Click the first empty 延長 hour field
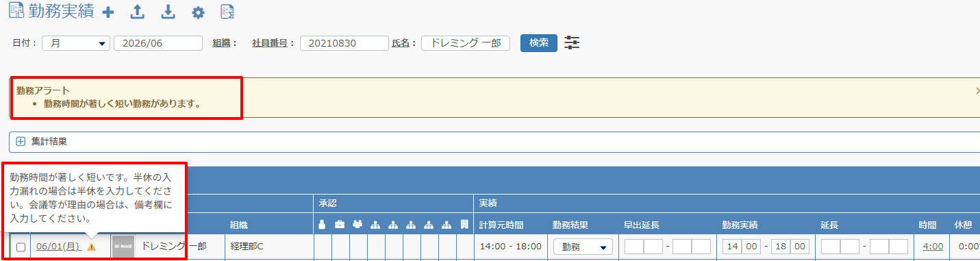Viewport: 980px width, 261px height. click(831, 247)
